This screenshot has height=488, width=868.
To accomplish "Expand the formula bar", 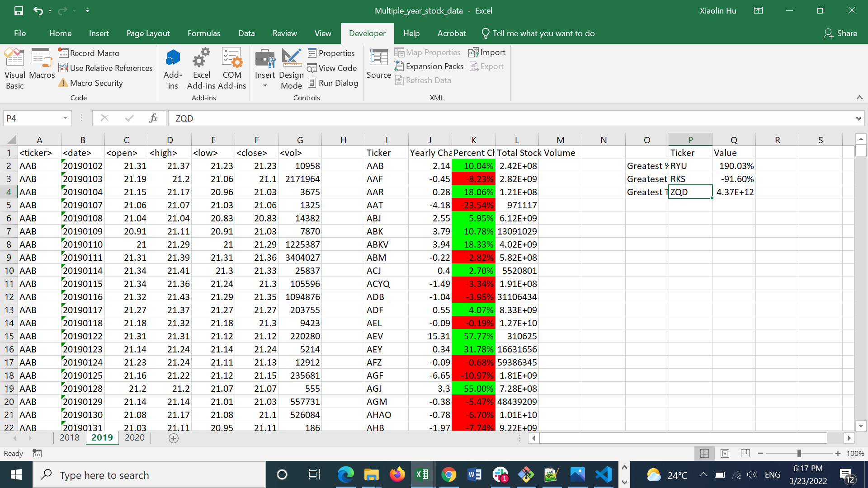I will pos(858,118).
